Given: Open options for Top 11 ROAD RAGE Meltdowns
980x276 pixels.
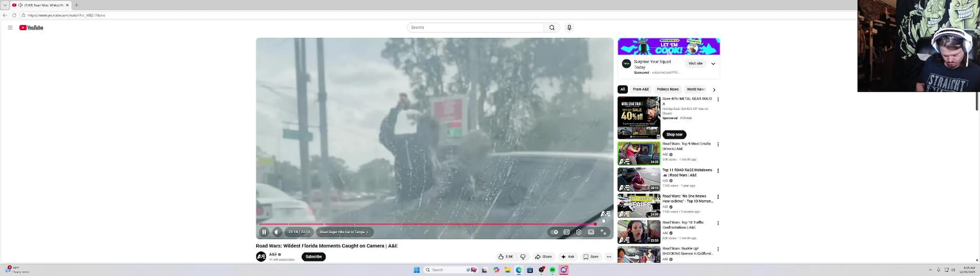Looking at the screenshot, I should point(718,171).
